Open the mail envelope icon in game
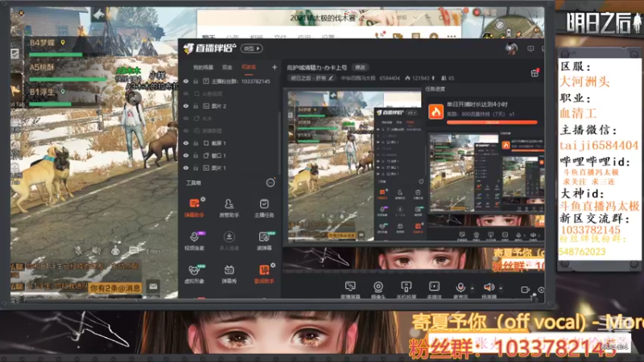 point(153,286)
